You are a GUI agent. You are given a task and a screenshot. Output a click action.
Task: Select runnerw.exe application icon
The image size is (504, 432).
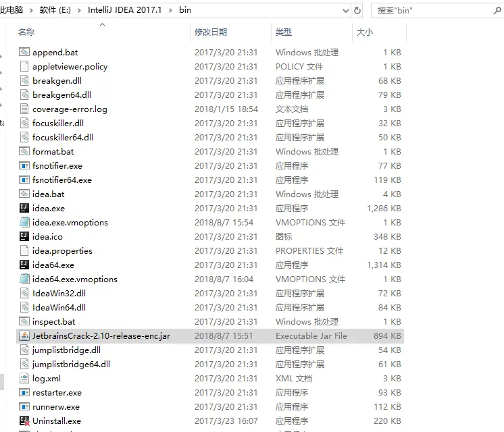(x=24, y=406)
